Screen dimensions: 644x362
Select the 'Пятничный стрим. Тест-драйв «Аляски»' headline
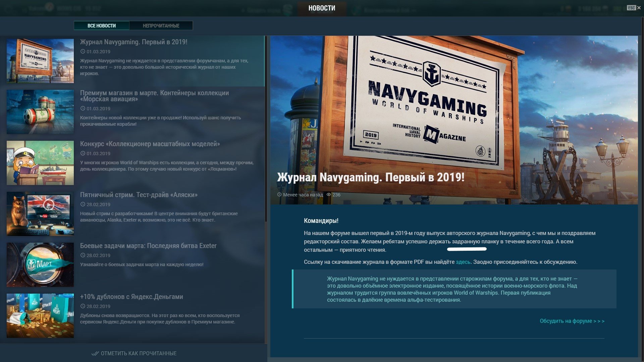[139, 195]
